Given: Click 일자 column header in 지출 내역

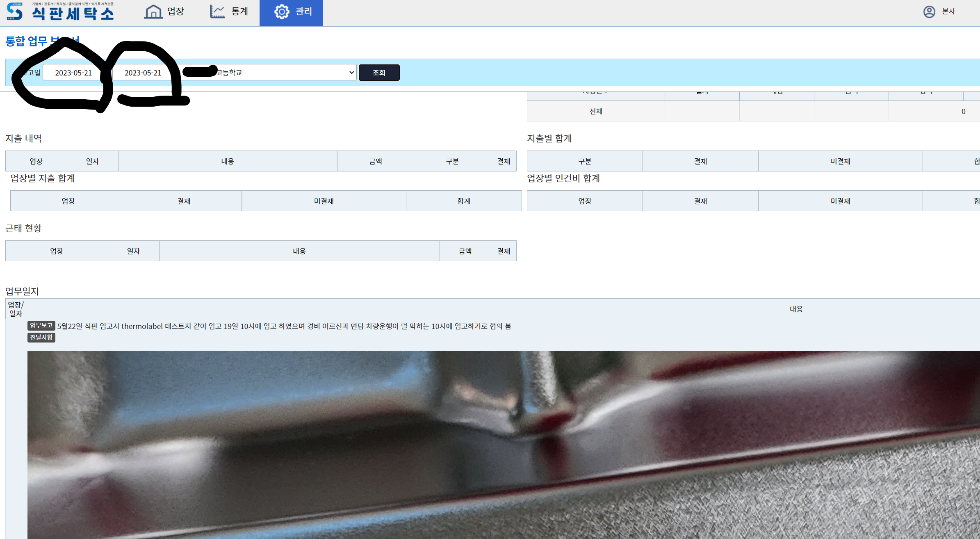Looking at the screenshot, I should [x=93, y=161].
